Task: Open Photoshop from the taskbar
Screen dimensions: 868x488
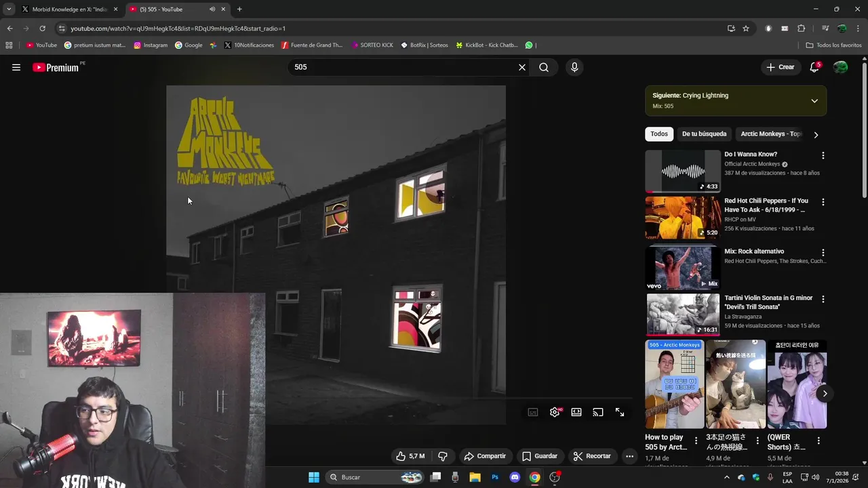Action: pos(495,477)
